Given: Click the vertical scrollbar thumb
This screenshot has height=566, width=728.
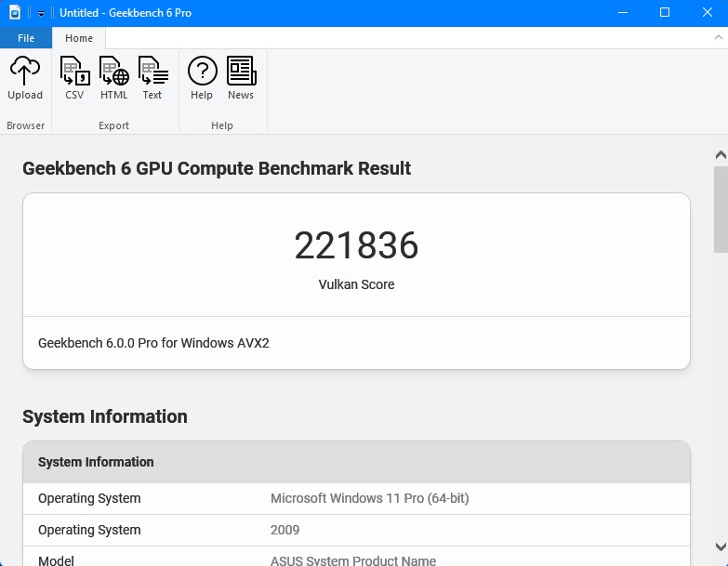Looking at the screenshot, I should [720, 209].
